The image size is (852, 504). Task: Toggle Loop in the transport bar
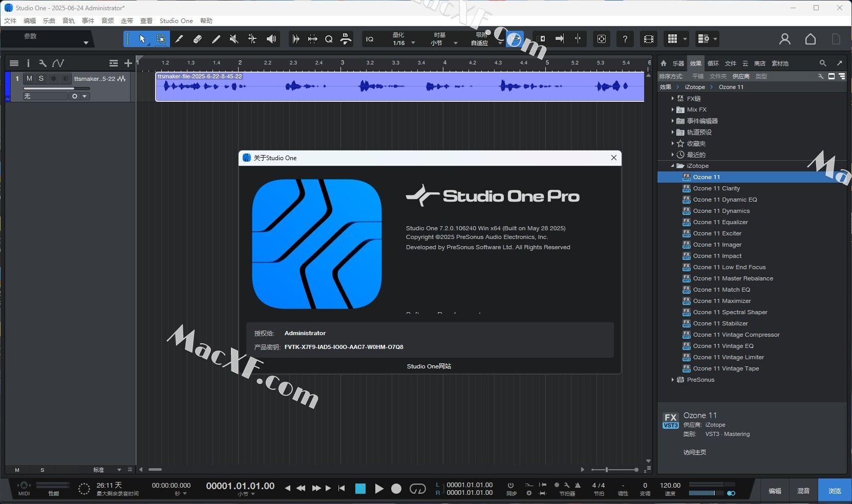(417, 489)
